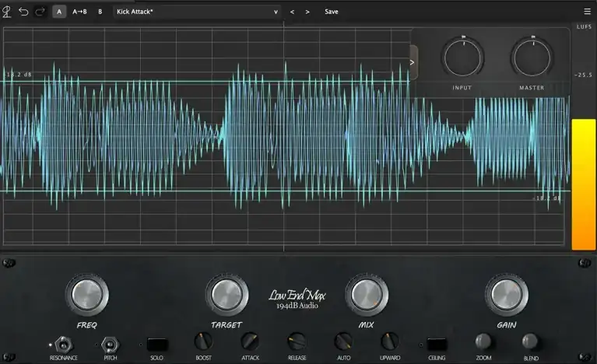Select preset slot A
The height and width of the screenshot is (364, 597).
pos(59,12)
